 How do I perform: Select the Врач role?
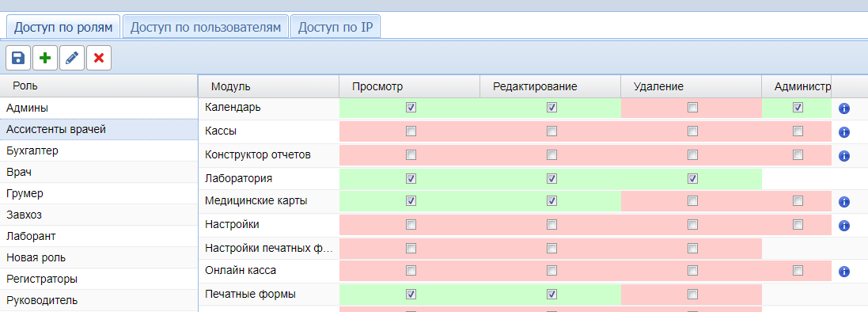coord(99,173)
